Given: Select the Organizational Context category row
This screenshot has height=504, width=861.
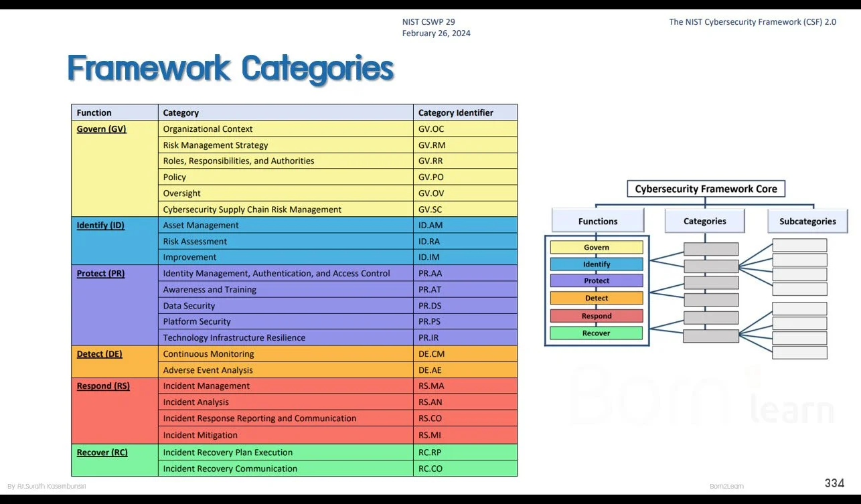Looking at the screenshot, I should click(286, 129).
